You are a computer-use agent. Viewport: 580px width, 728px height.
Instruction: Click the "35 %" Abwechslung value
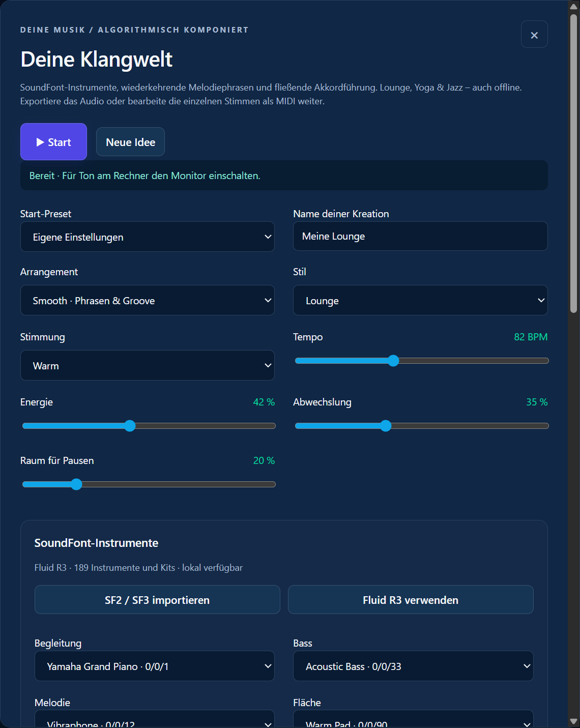[537, 402]
